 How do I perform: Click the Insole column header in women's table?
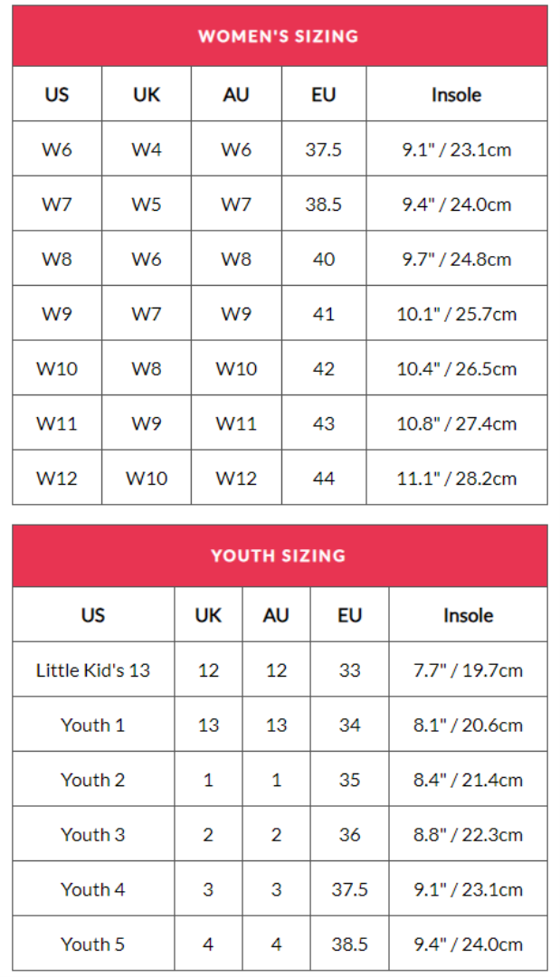pyautogui.click(x=456, y=95)
